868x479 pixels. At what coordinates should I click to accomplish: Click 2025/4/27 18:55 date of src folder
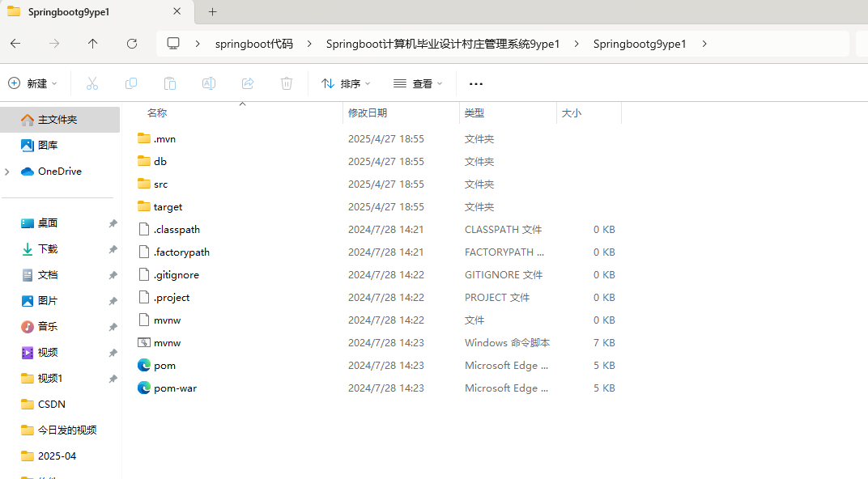(386, 184)
